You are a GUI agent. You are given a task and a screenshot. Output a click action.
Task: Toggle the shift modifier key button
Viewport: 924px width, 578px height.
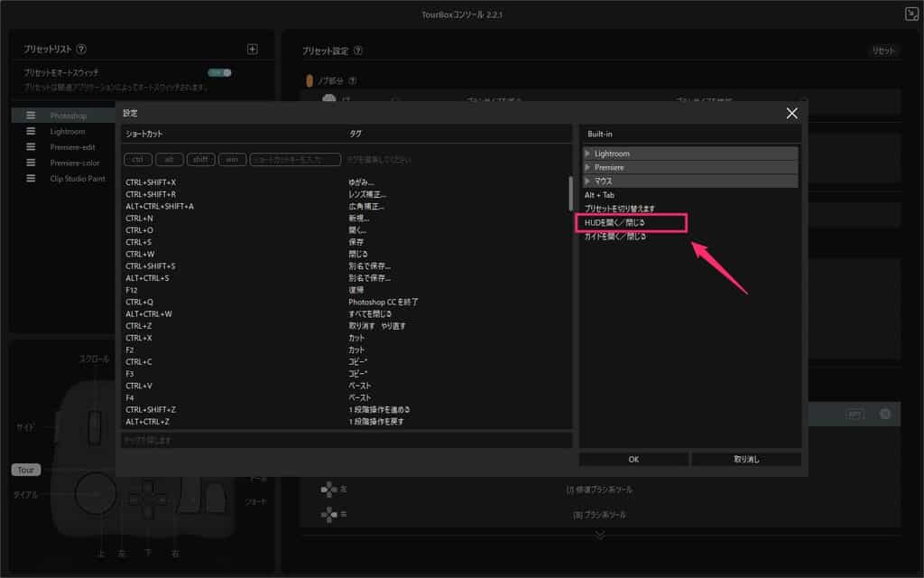click(200, 160)
